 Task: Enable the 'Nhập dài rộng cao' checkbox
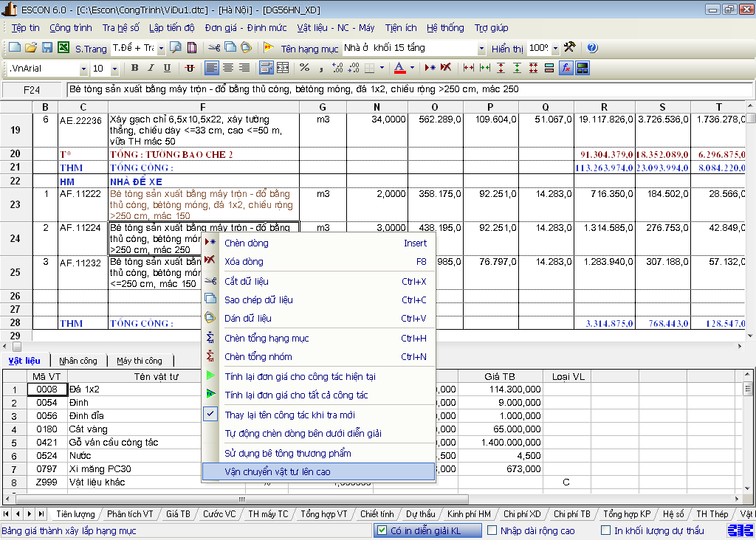pyautogui.click(x=490, y=530)
